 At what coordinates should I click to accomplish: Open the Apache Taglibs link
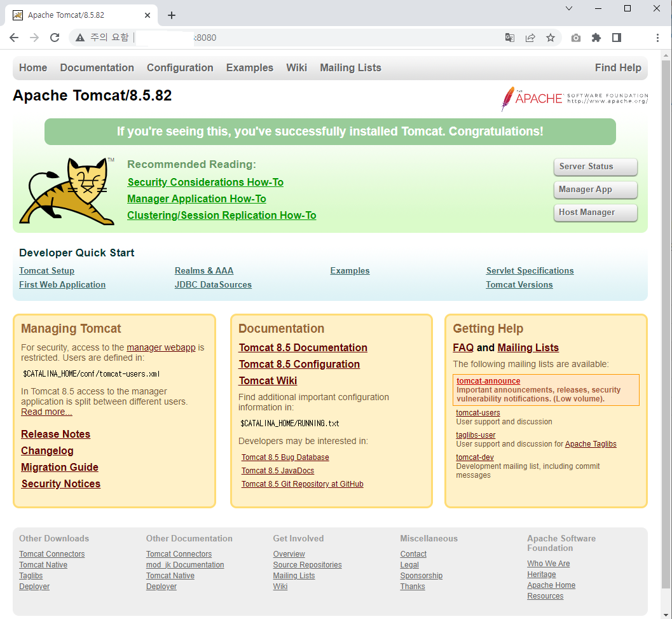591,444
